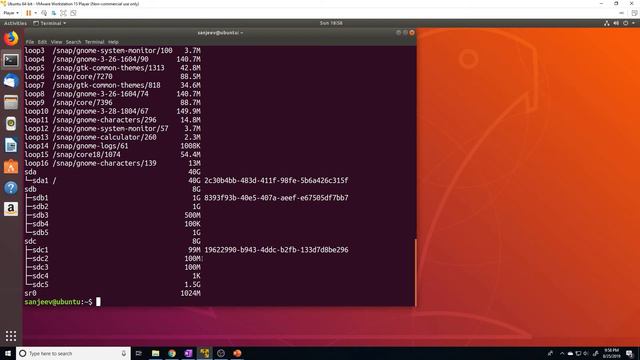
Task: Click the microphone icon in Windows search
Action: tap(124, 353)
